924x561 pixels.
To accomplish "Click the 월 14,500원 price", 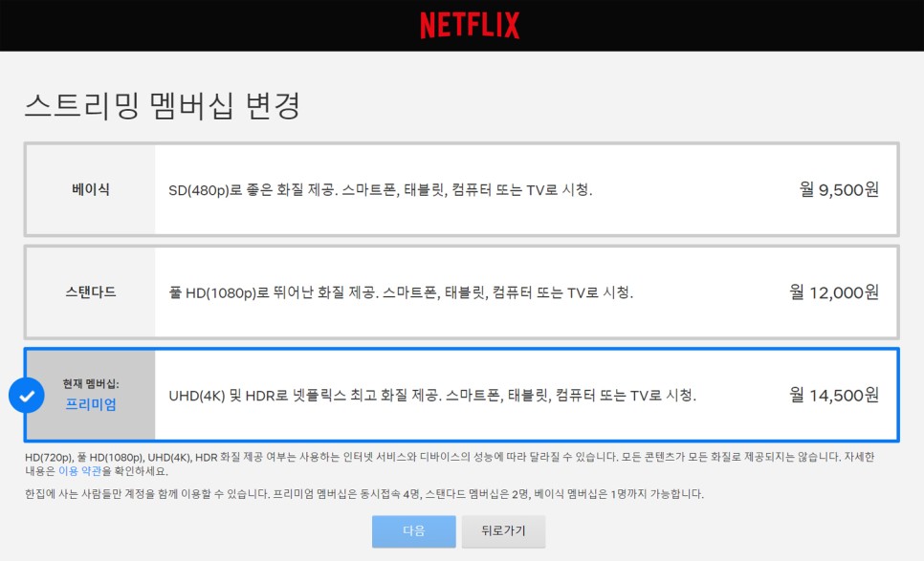I will (834, 395).
